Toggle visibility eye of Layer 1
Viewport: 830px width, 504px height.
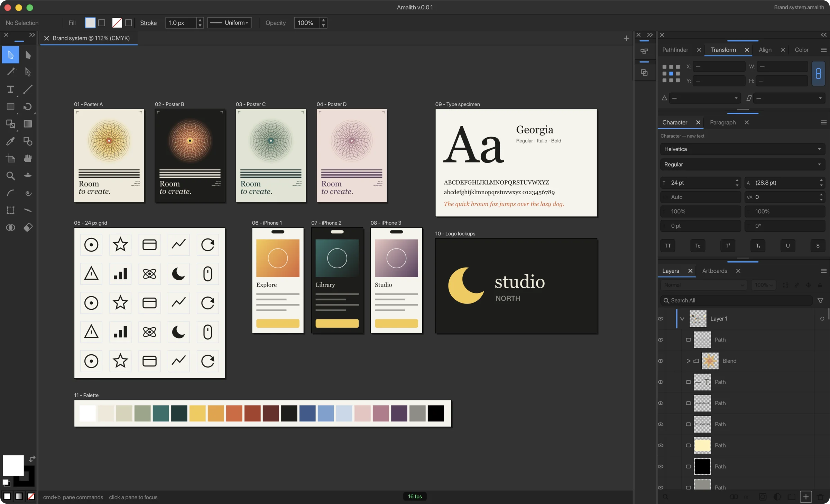coord(661,319)
